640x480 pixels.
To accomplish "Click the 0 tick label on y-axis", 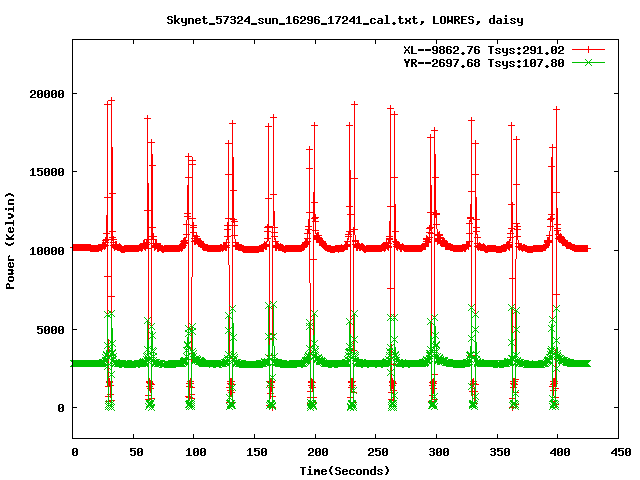I will (62, 408).
